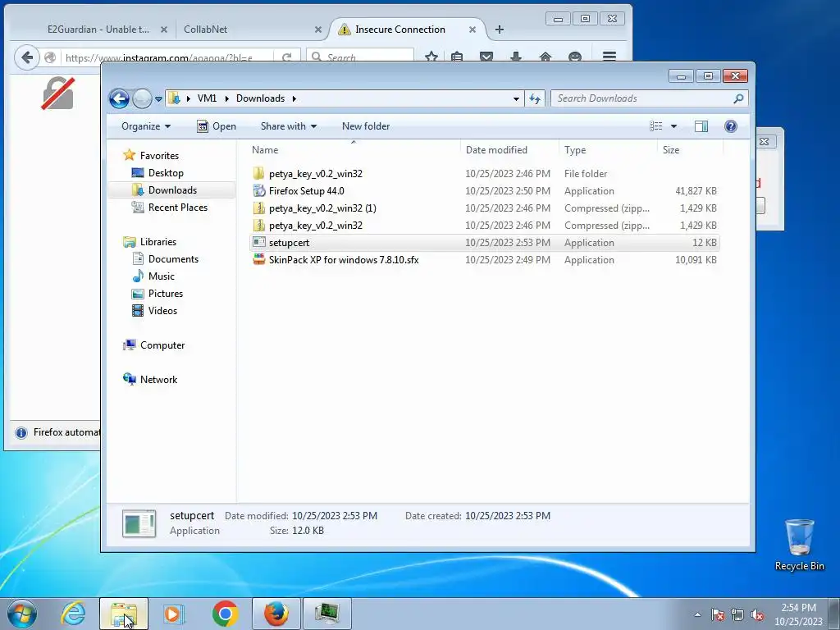Sort files by Type column header

click(608, 150)
